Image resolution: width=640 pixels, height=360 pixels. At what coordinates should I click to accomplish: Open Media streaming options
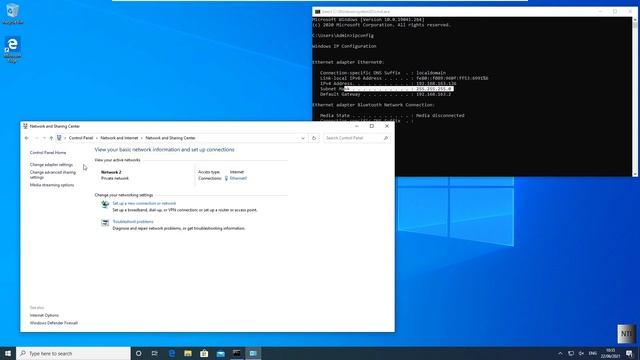click(x=52, y=185)
